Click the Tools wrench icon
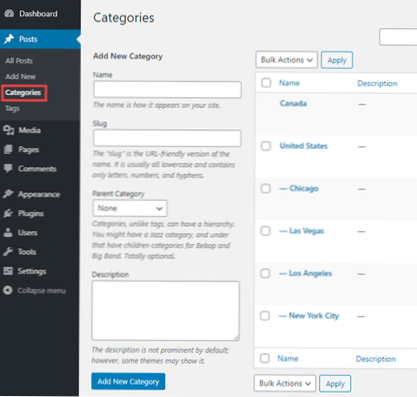Image resolution: width=417 pixels, height=397 pixels. click(x=8, y=251)
